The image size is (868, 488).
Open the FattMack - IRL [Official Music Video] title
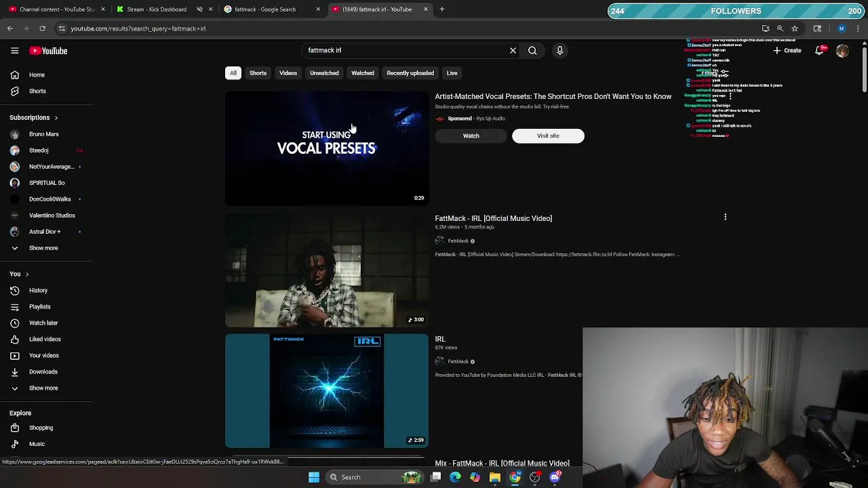pos(493,218)
